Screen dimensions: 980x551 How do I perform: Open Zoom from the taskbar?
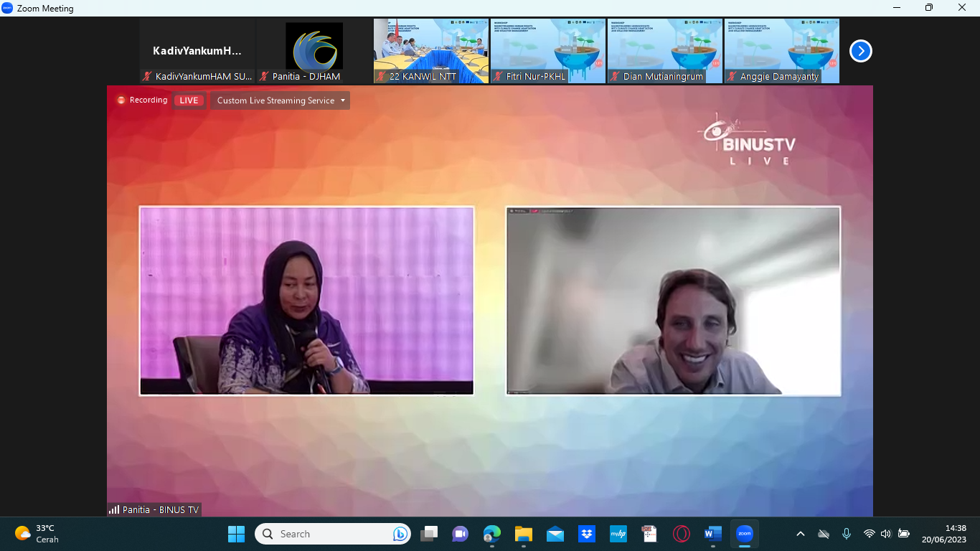pyautogui.click(x=744, y=534)
